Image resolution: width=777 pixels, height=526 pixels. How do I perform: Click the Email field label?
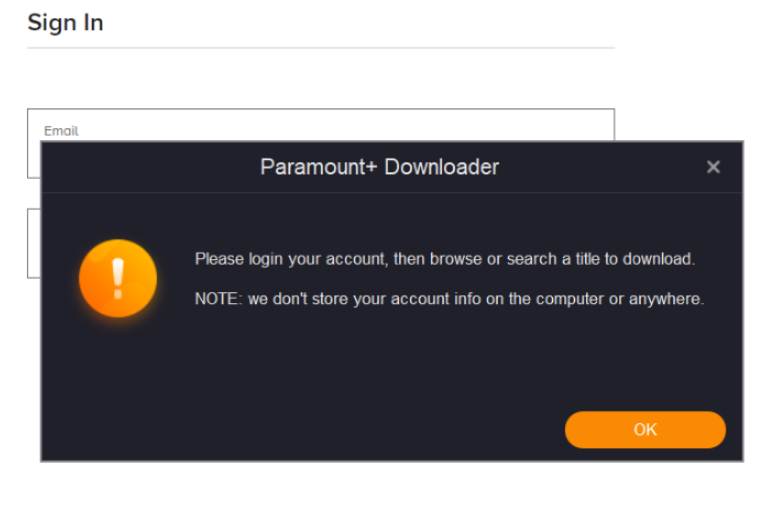(x=61, y=131)
